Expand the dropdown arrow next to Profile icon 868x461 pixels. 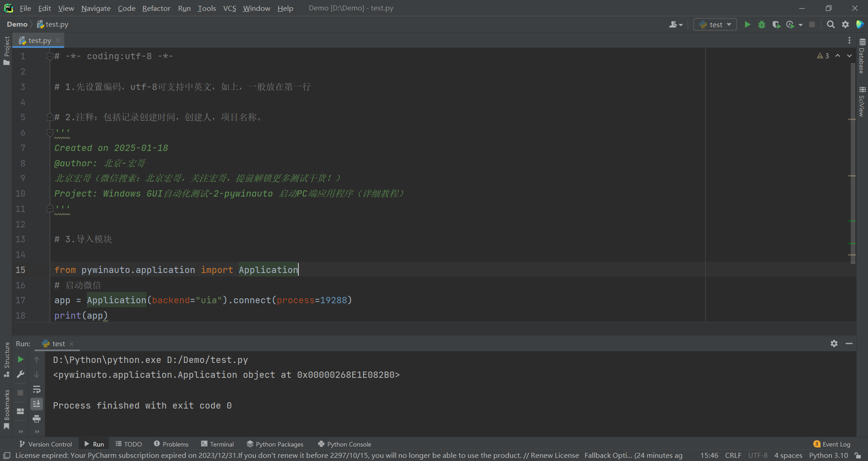point(801,25)
